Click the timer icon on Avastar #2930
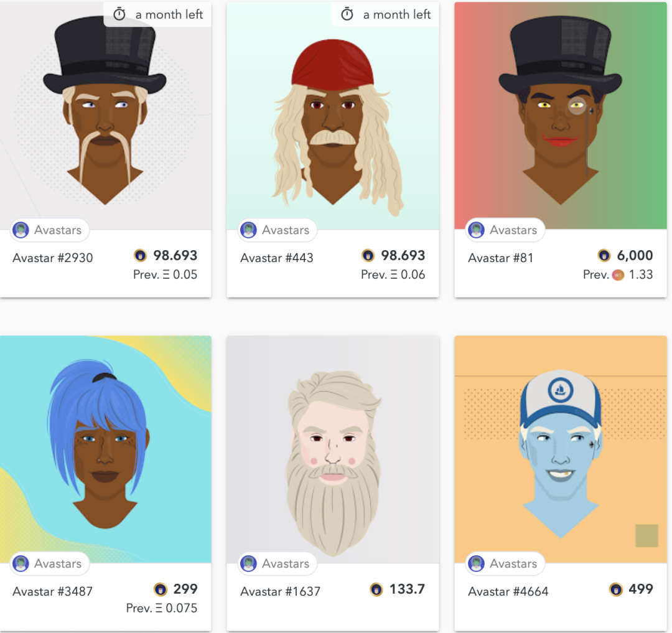672x633 pixels. 119,14
